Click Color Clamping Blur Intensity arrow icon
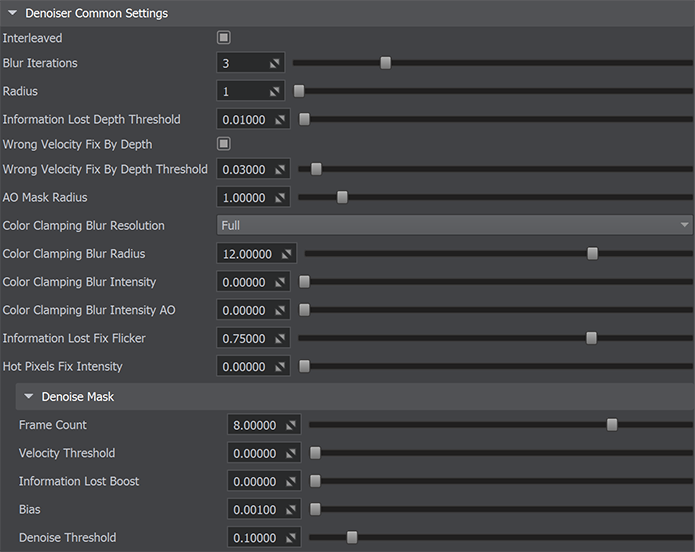The width and height of the screenshot is (695, 552). pyautogui.click(x=280, y=282)
